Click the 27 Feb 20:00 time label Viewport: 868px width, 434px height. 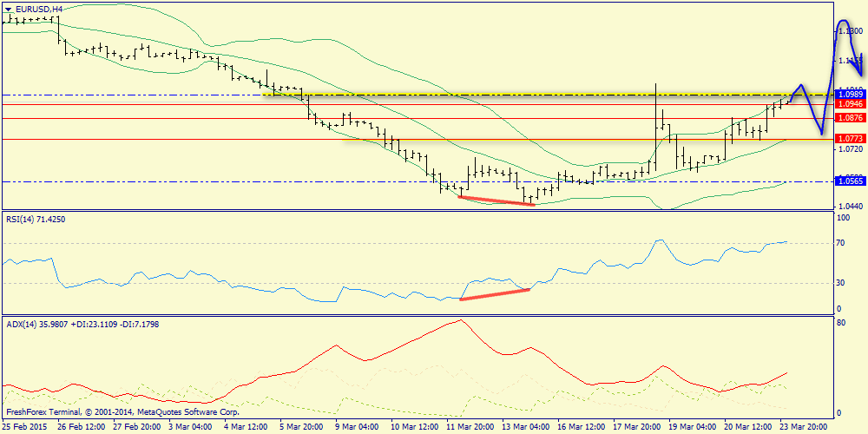[135, 427]
